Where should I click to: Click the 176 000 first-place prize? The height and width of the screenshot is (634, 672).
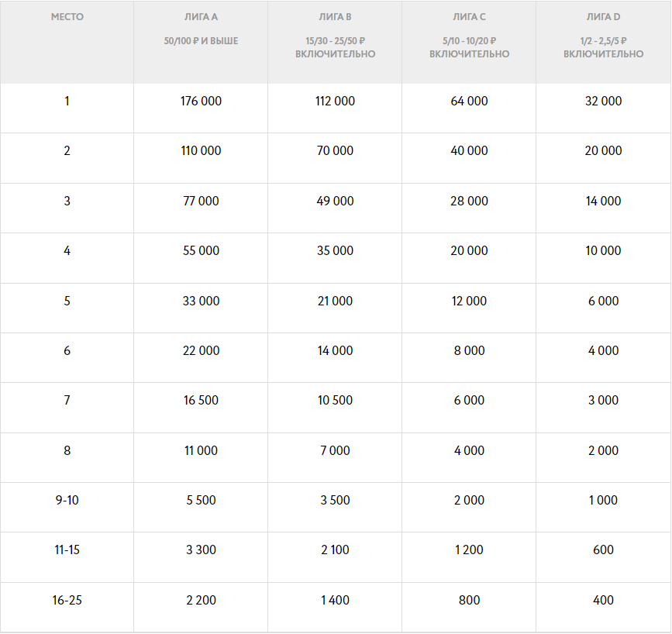pos(201,101)
